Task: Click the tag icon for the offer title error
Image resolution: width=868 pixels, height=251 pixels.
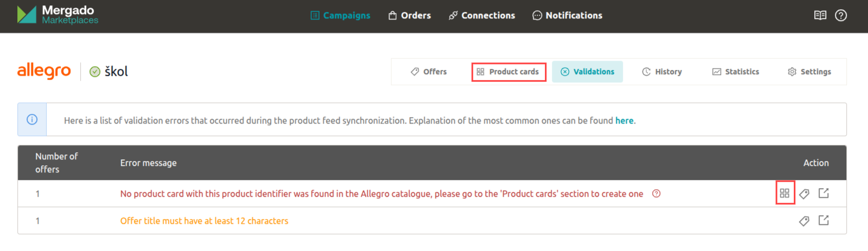Action: (804, 221)
